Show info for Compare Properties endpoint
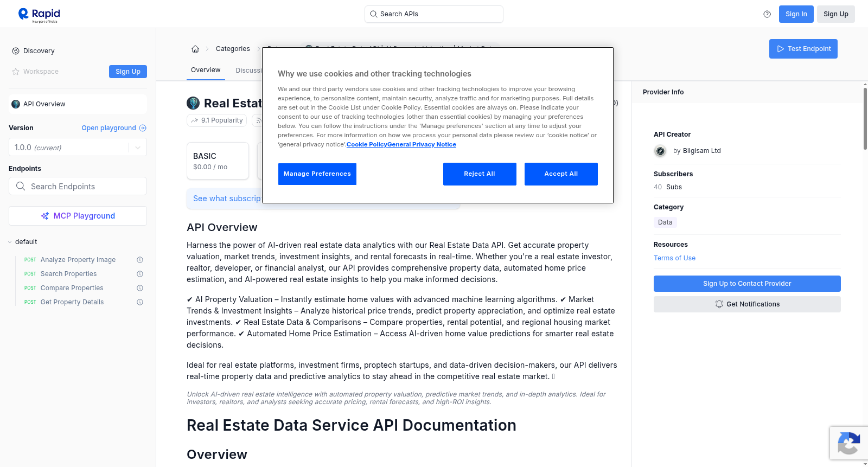The image size is (868, 467). tap(140, 288)
